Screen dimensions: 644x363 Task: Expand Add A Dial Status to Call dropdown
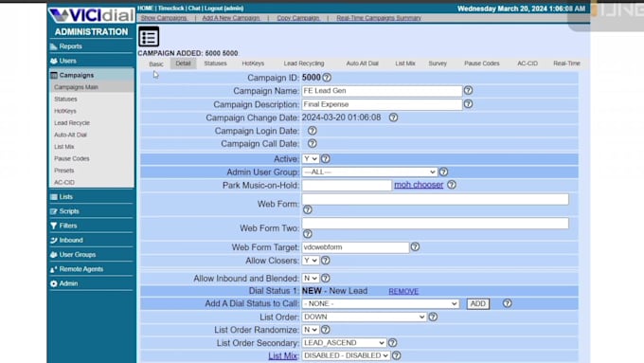tap(381, 304)
